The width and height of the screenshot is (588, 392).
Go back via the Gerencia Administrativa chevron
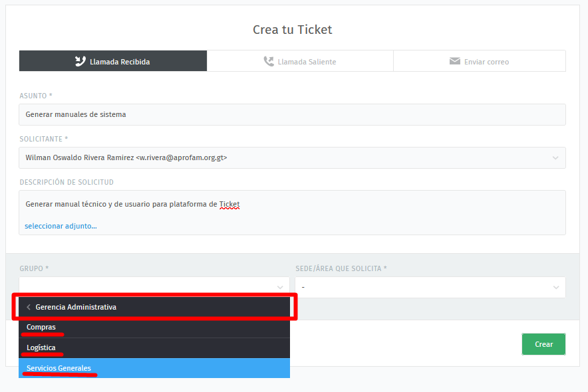[29, 307]
